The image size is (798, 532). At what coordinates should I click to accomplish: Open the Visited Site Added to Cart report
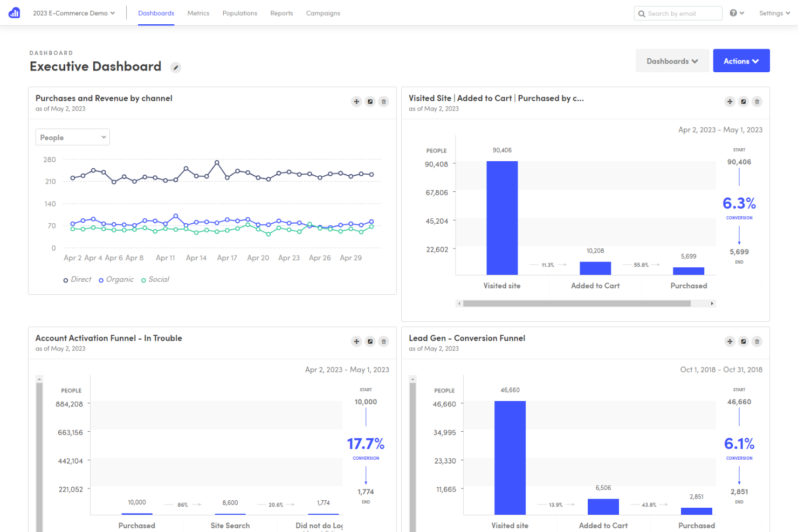click(x=743, y=101)
